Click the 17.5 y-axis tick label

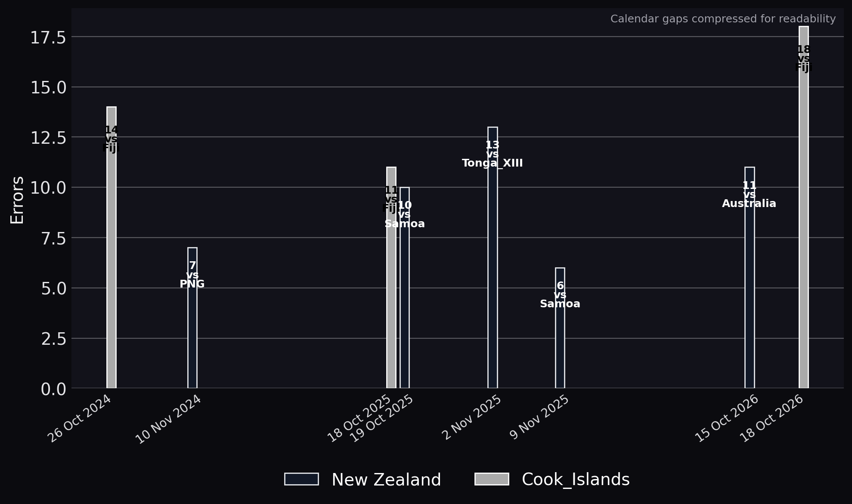pos(48,37)
